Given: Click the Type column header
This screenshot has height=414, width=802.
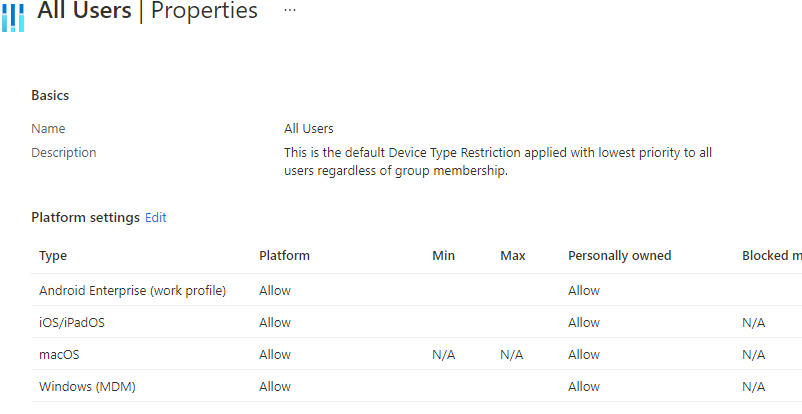Looking at the screenshot, I should [x=53, y=256].
